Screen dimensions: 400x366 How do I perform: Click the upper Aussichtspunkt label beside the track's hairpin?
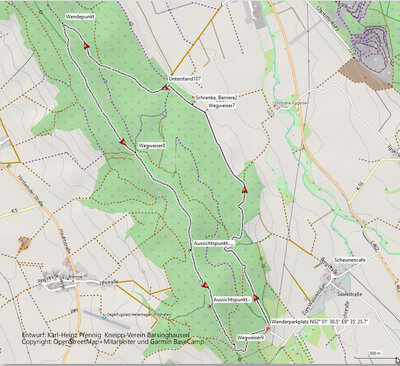[x=214, y=243]
